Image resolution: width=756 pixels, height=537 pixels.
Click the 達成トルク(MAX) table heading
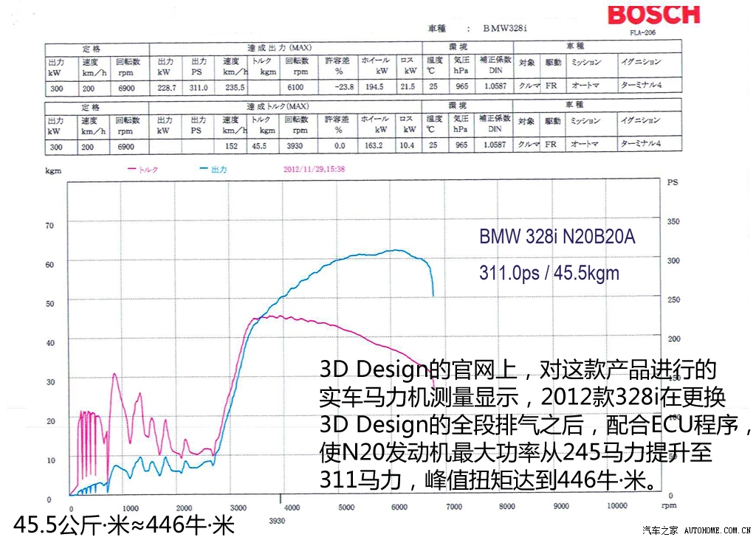(x=278, y=106)
